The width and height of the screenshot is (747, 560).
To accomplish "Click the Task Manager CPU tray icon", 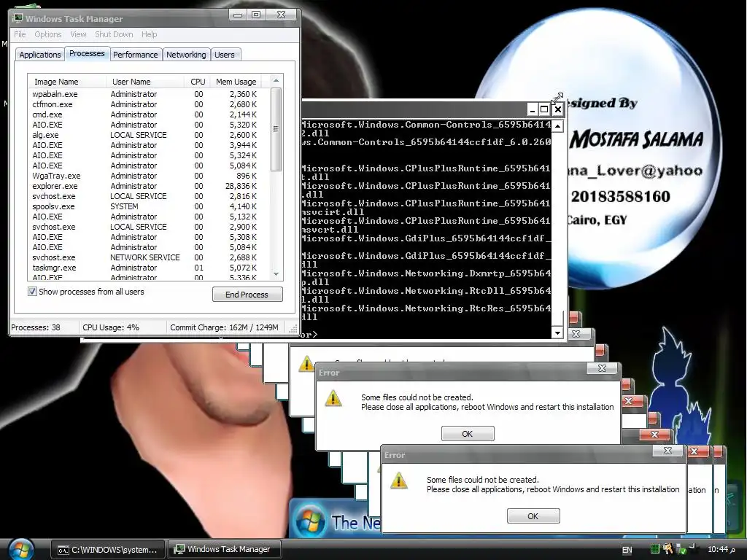I will tap(655, 549).
